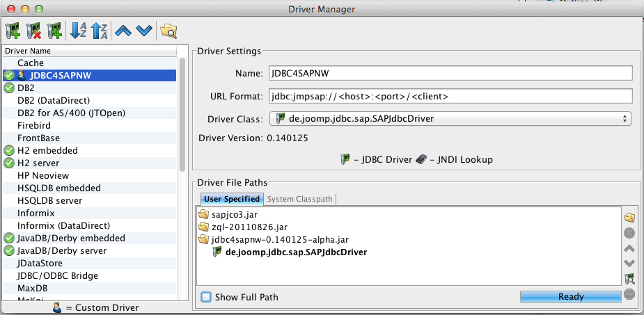The height and width of the screenshot is (315, 644).
Task: Select JDBC/ODBC Bridge driver
Action: pyautogui.click(x=90, y=275)
